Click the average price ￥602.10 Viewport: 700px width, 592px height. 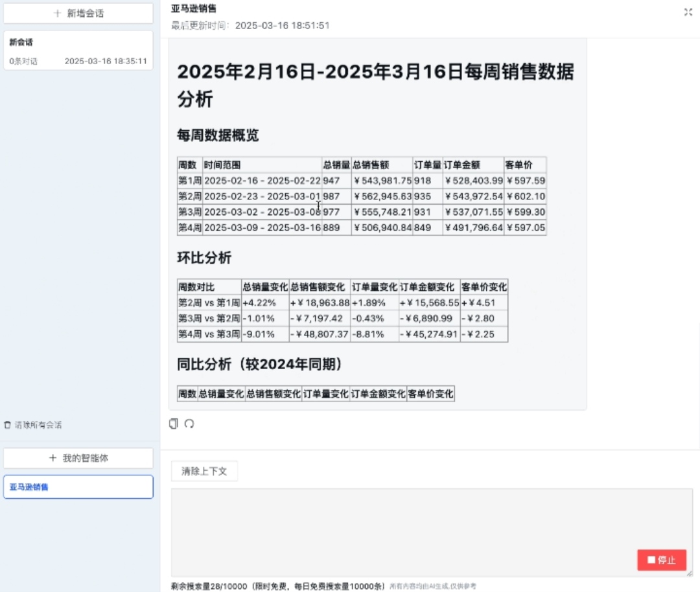(x=526, y=196)
